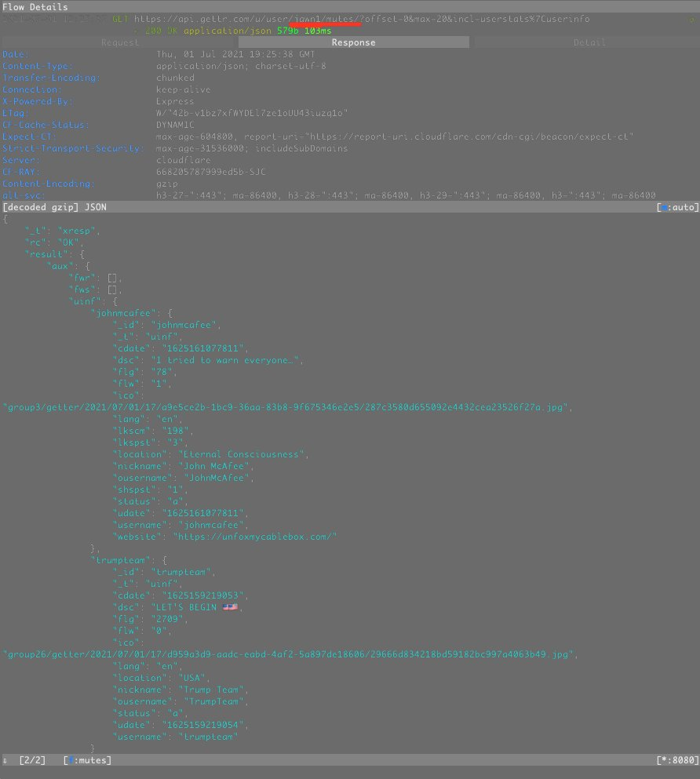
Task: Click the Content-Type header name
Action: coord(37,66)
